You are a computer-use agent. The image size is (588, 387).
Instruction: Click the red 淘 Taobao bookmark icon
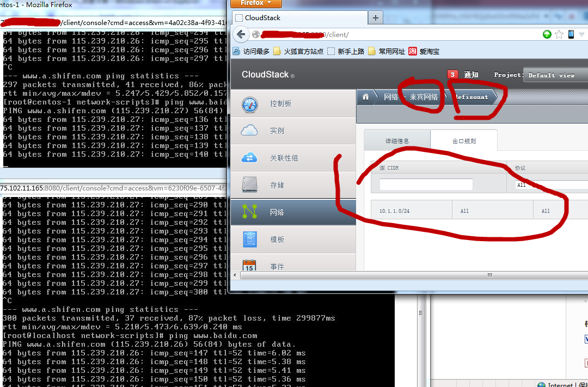click(413, 51)
